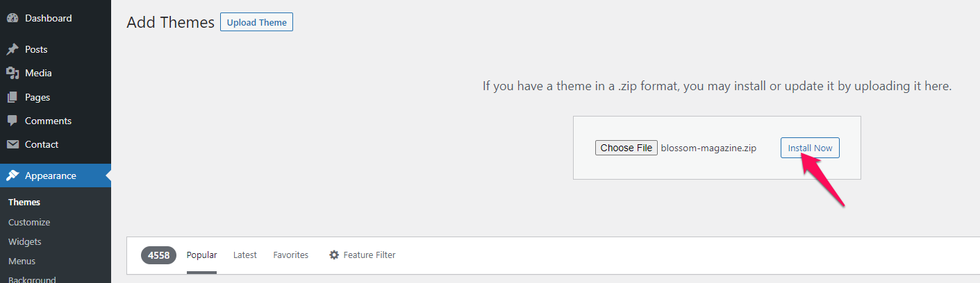Open the Customize submenu item
Viewport: 980px width, 283px height.
click(x=29, y=223)
